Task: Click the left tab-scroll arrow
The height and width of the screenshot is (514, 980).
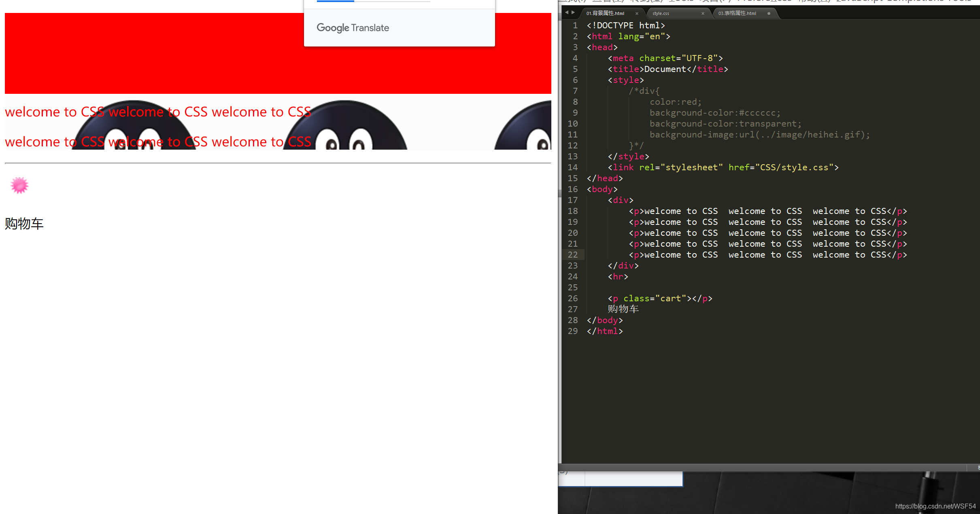Action: coord(567,13)
